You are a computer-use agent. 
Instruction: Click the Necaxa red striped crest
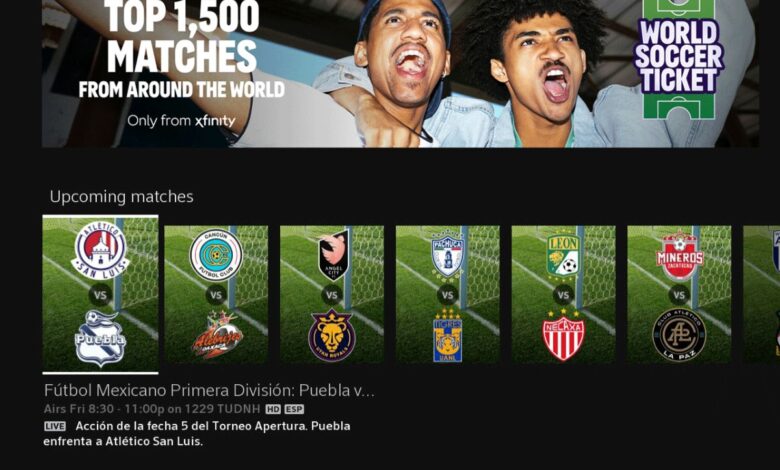click(x=564, y=335)
